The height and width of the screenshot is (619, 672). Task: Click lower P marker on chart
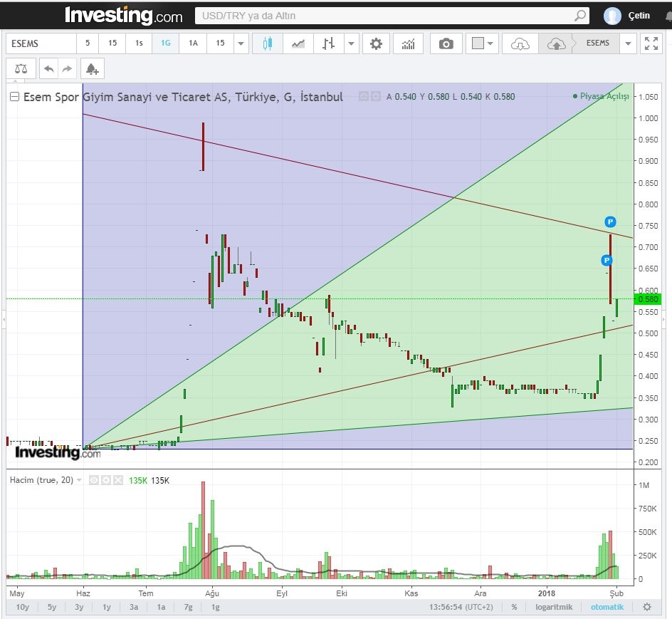pyautogui.click(x=607, y=260)
